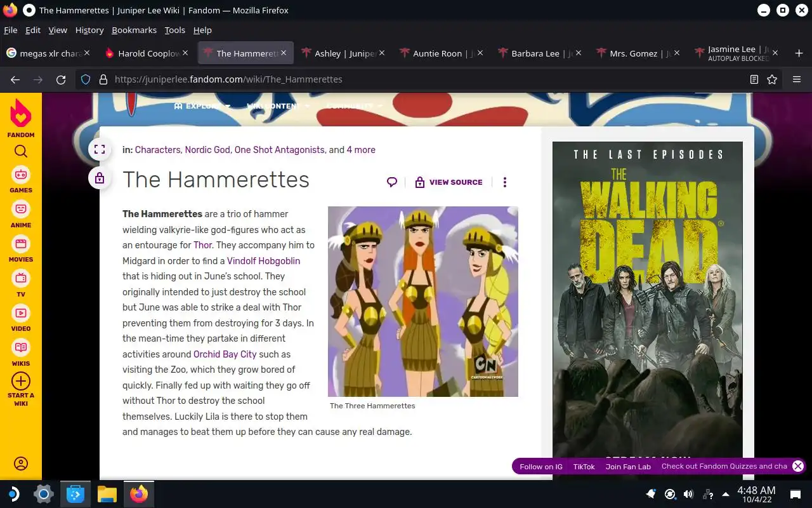The image size is (812, 508).
Task: Expand the Explore dropdown in wiki navigation
Action: (x=202, y=106)
